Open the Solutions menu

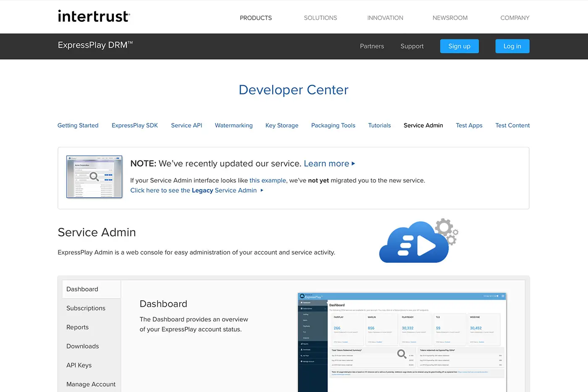[320, 18]
